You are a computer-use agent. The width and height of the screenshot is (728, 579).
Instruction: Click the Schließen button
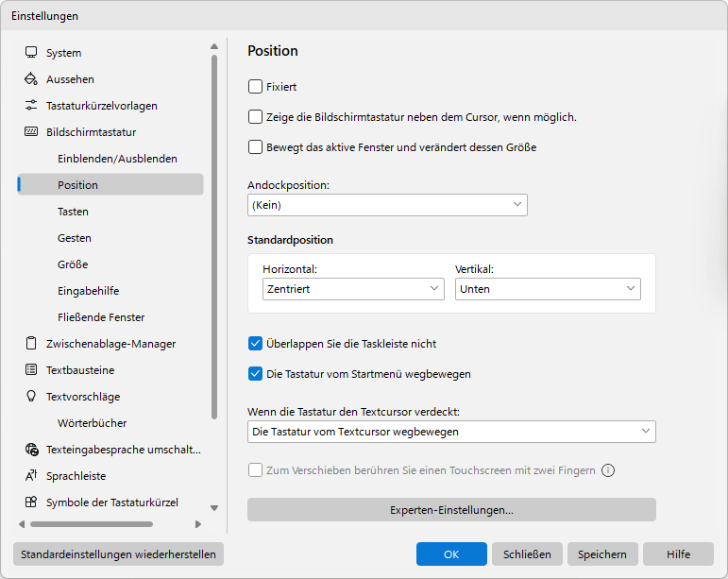pyautogui.click(x=527, y=553)
